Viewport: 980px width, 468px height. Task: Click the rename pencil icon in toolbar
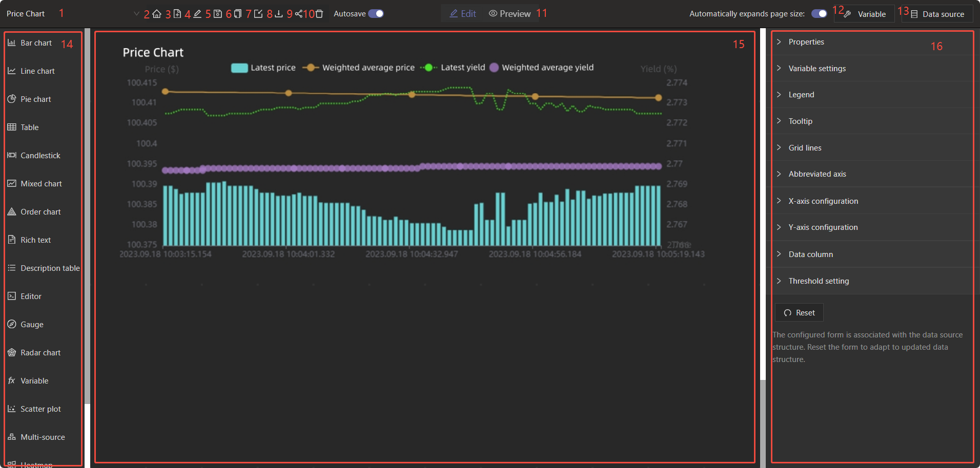197,14
